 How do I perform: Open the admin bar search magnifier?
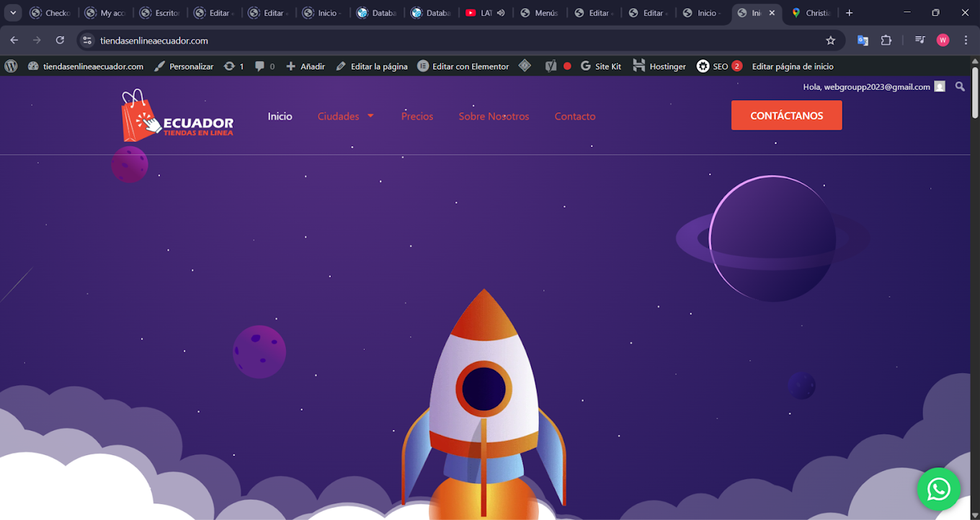960,86
